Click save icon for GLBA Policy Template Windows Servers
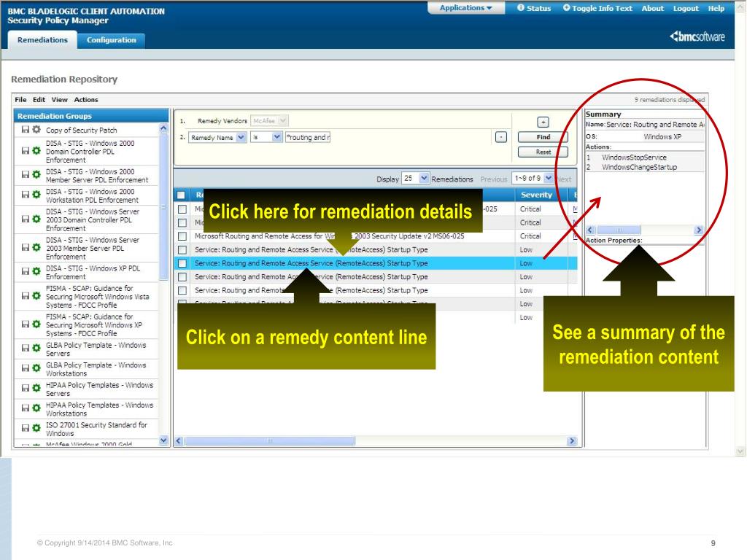The height and width of the screenshot is (560, 747). (x=26, y=348)
